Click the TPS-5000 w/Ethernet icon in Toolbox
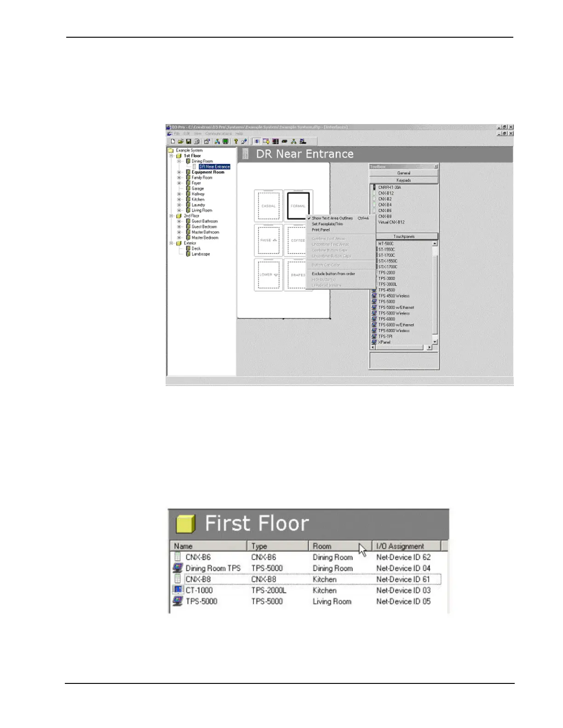Image resolution: width=563 pixels, height=728 pixels. 374,307
